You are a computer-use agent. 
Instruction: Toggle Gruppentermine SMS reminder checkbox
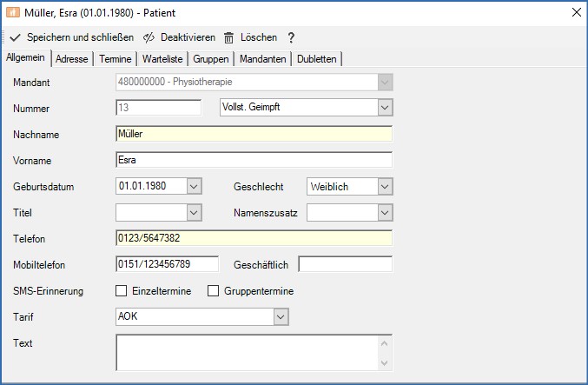[213, 291]
